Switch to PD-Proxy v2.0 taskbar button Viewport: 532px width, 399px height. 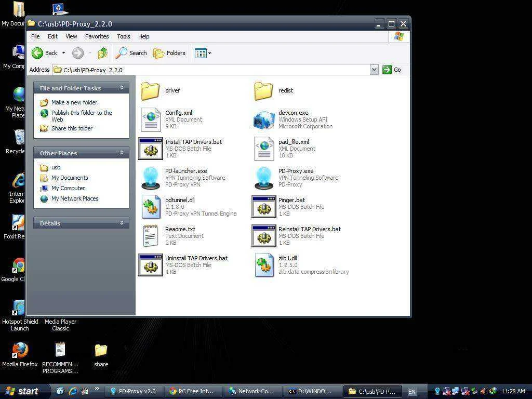click(x=134, y=391)
